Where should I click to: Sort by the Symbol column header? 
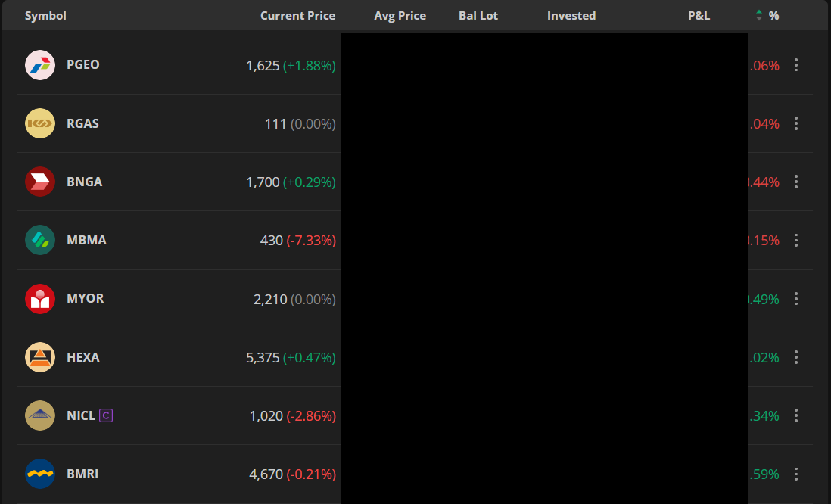point(45,15)
